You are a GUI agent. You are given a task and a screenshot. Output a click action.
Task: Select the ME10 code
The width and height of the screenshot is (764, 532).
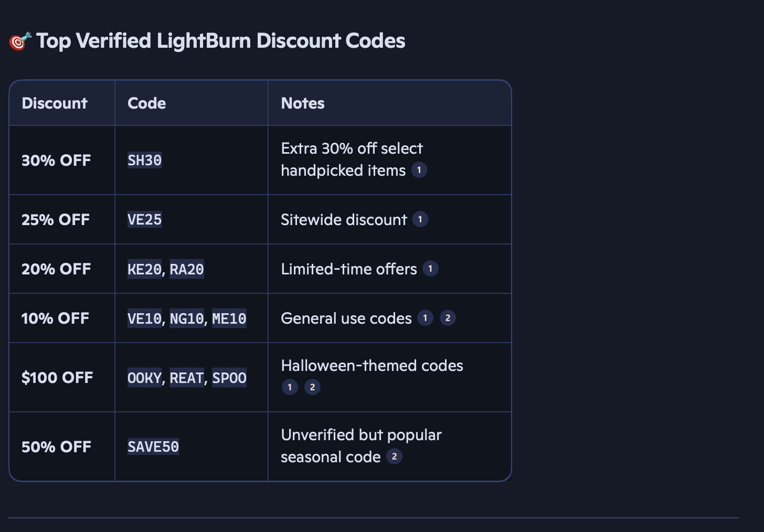tap(229, 319)
